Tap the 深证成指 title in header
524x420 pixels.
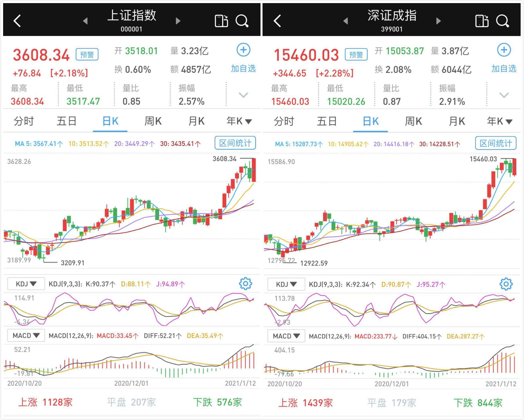pyautogui.click(x=392, y=16)
